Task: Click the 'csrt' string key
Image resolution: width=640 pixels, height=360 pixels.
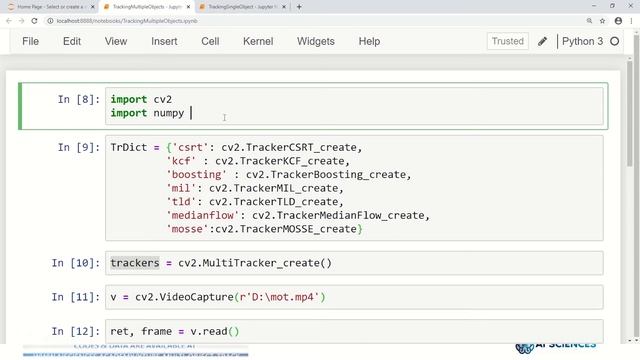Action: click(x=191, y=147)
